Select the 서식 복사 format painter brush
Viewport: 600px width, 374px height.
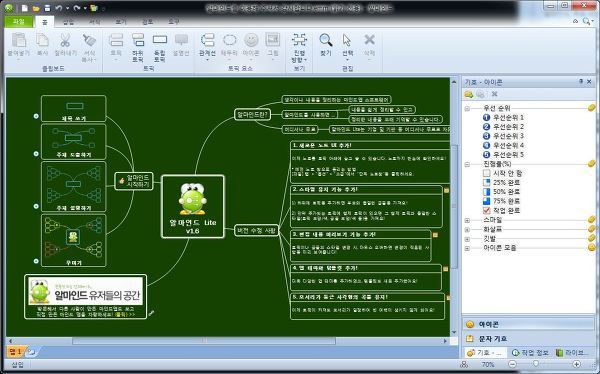pos(89,40)
